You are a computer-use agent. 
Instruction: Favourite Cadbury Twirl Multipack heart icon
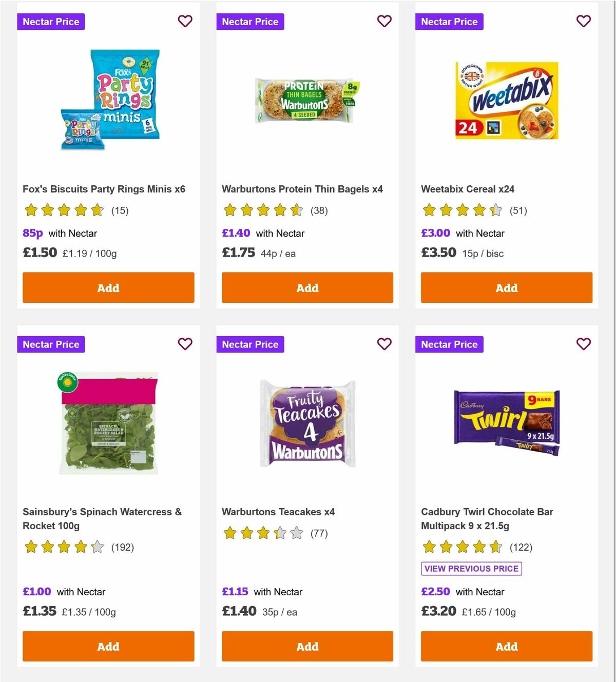[x=583, y=344]
